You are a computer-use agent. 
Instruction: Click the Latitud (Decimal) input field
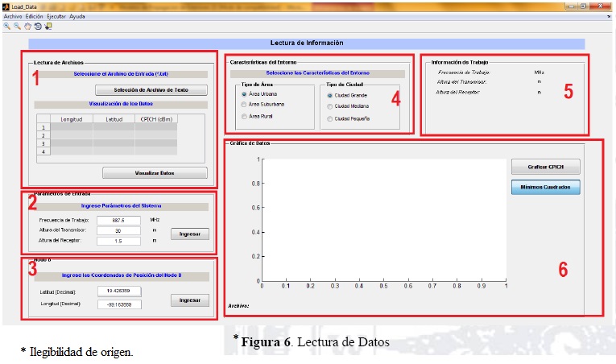pyautogui.click(x=118, y=292)
